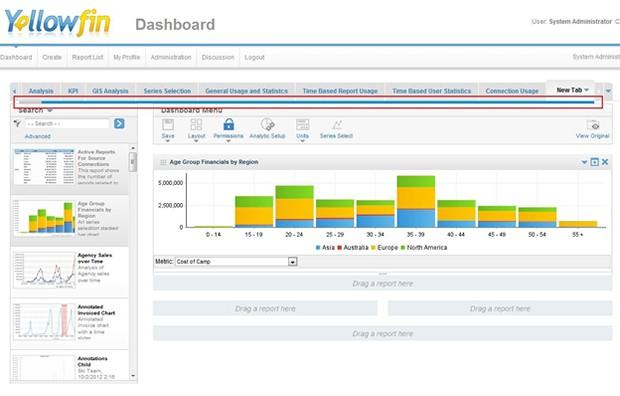Click the View Original eye icon

(x=593, y=125)
